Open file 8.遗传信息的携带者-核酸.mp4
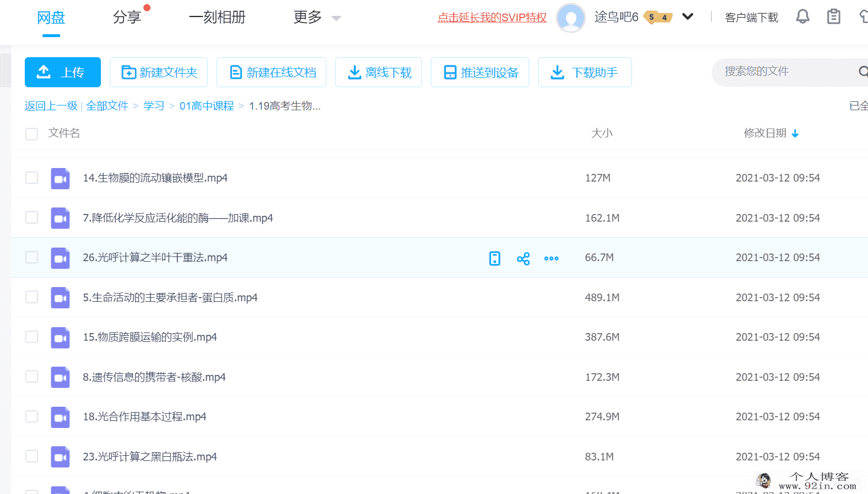The width and height of the screenshot is (868, 494). (x=154, y=377)
